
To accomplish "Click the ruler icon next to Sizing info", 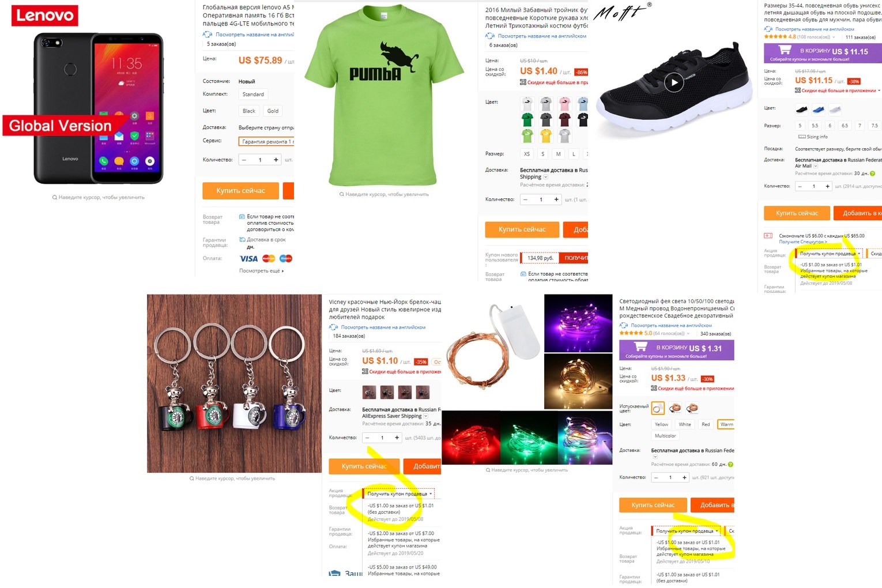I will coord(801,137).
